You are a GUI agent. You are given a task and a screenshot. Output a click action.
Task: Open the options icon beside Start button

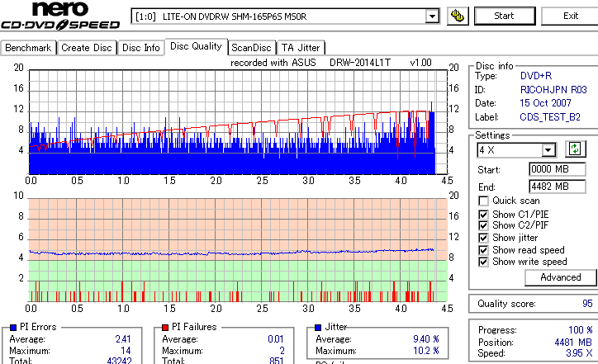(458, 16)
